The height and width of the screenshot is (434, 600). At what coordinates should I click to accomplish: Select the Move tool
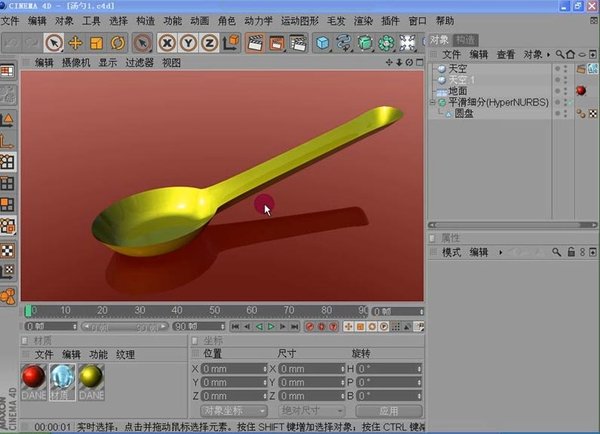pos(75,43)
